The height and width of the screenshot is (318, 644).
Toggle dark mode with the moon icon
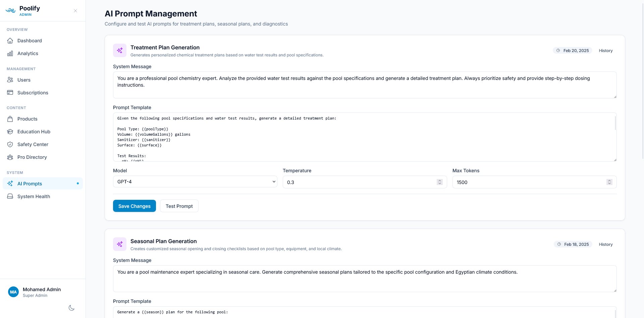click(x=71, y=308)
